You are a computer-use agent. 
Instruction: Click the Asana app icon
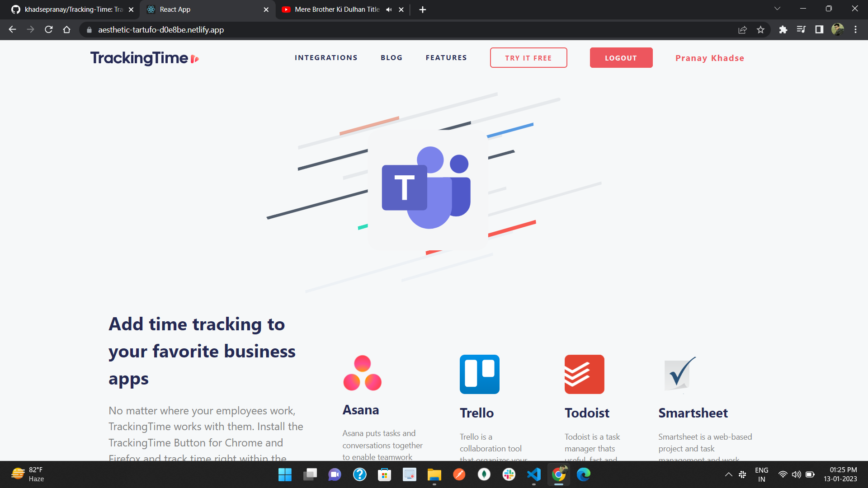[x=362, y=373]
